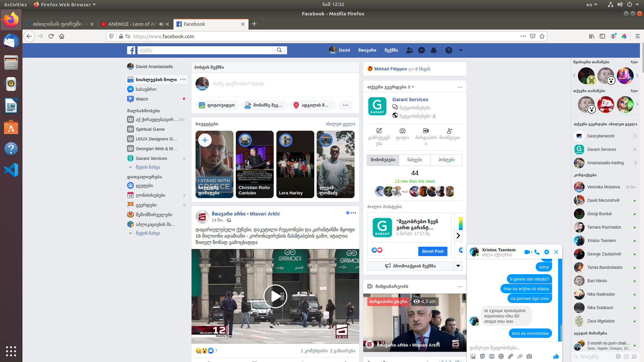The width and height of the screenshot is (644, 362).
Task: Send thumbs up like in chat
Action: coord(556,356)
